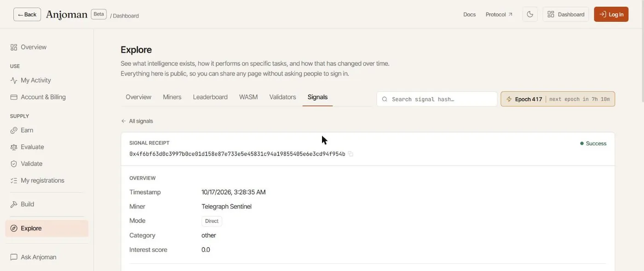
Task: Click the search magnifier icon
Action: pos(385,99)
